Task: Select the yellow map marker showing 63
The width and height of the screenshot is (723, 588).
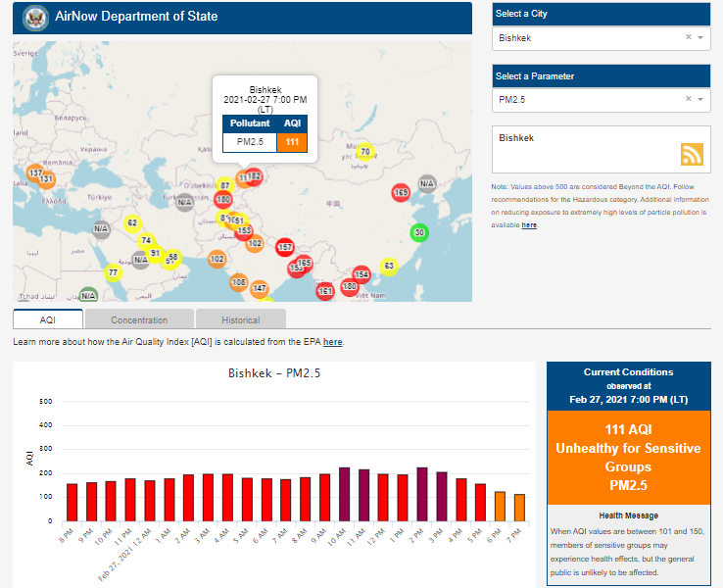Action: [388, 267]
